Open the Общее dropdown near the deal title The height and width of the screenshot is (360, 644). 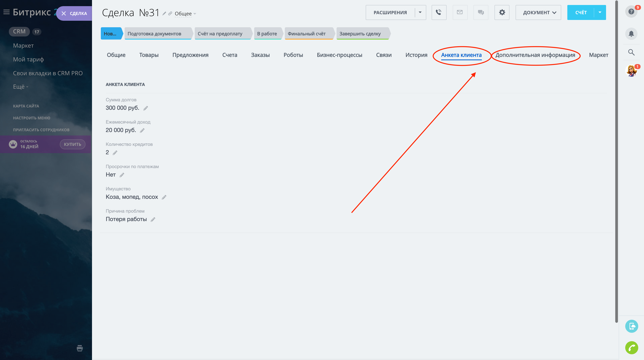pos(185,14)
